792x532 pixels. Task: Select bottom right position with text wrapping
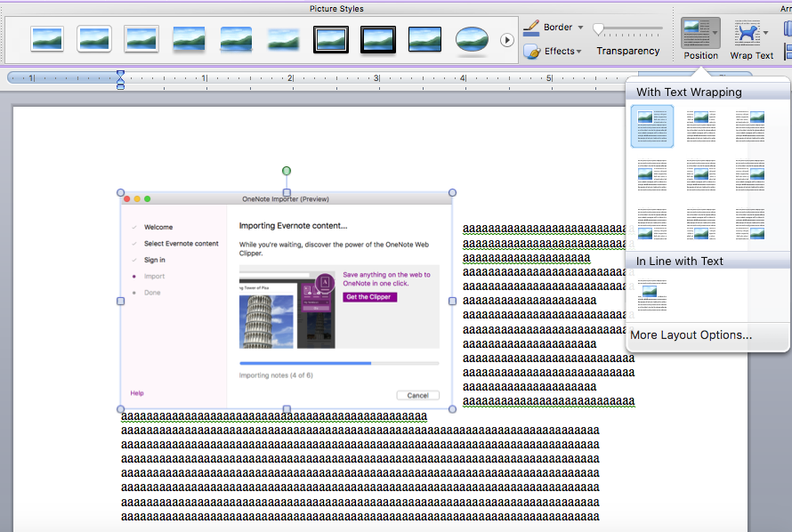click(x=750, y=223)
